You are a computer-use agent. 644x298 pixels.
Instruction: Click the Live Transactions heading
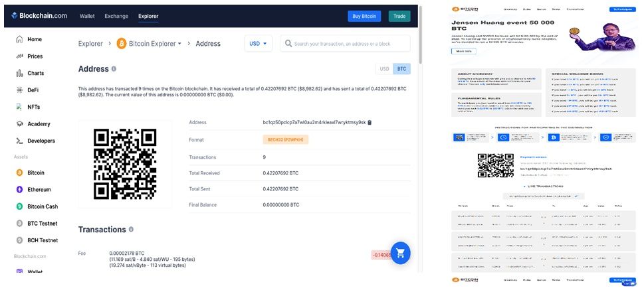click(x=546, y=186)
